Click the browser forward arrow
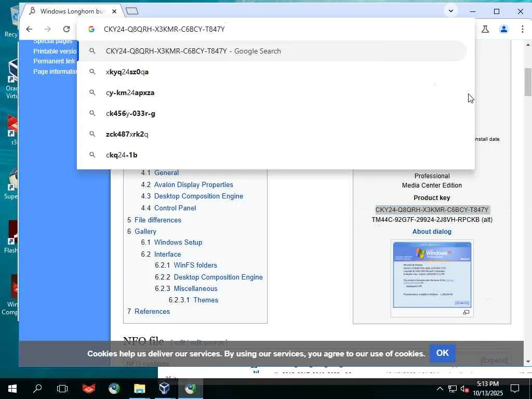Screen dimensions: 532x399 coord(47,29)
